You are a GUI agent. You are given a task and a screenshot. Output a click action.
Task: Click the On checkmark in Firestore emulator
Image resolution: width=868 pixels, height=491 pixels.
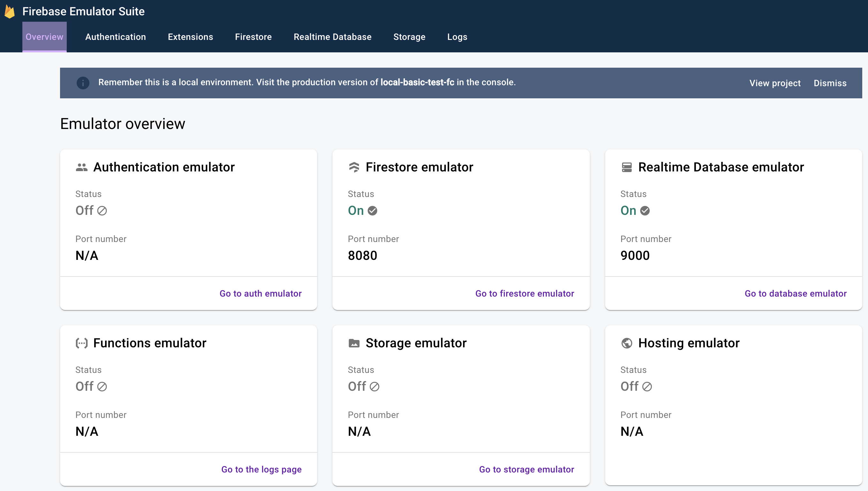372,211
